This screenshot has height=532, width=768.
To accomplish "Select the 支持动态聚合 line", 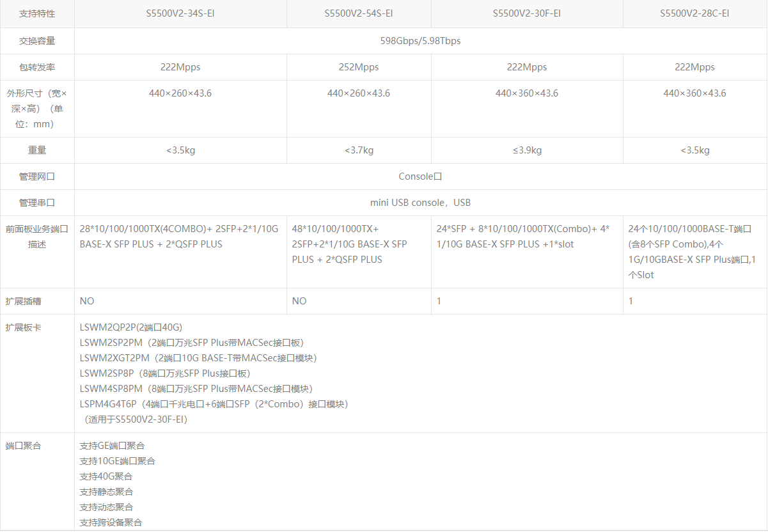I will pos(107,507).
